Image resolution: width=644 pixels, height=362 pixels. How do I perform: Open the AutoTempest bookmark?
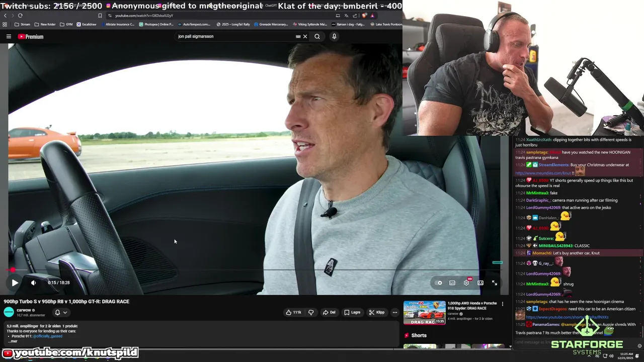[x=194, y=24]
